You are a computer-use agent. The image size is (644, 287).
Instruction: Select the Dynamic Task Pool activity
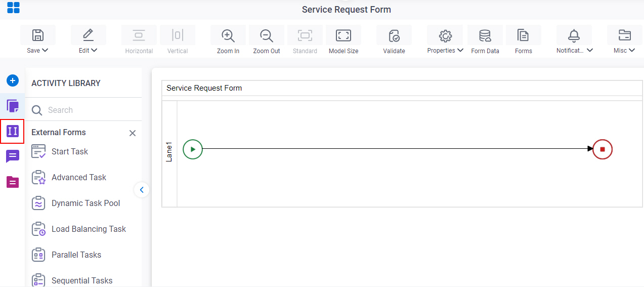pyautogui.click(x=76, y=203)
